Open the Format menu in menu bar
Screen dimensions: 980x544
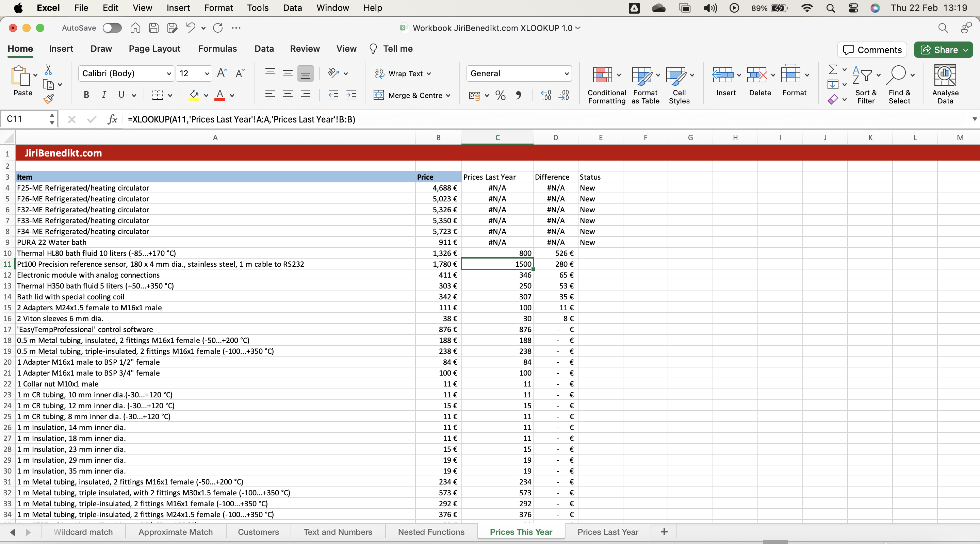(218, 7)
